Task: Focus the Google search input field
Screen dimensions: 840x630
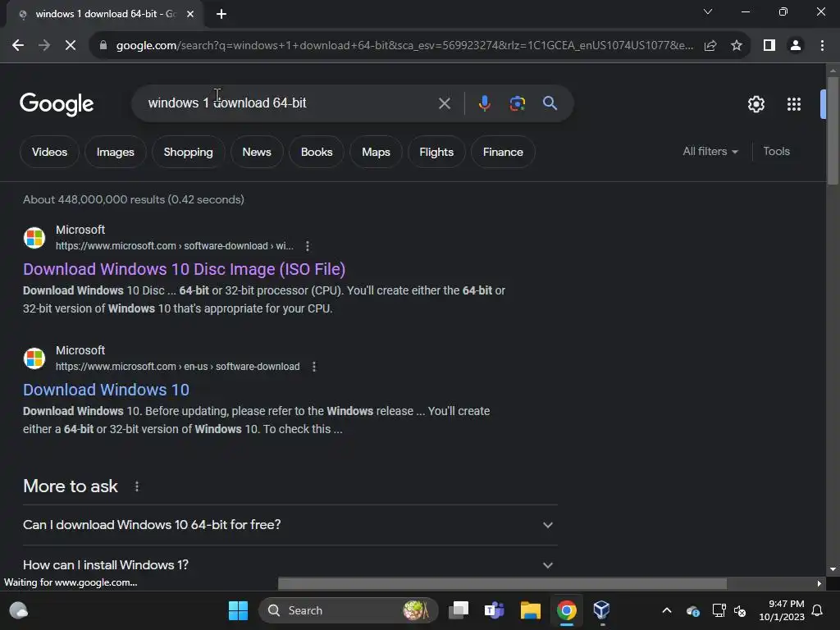Action: click(290, 103)
